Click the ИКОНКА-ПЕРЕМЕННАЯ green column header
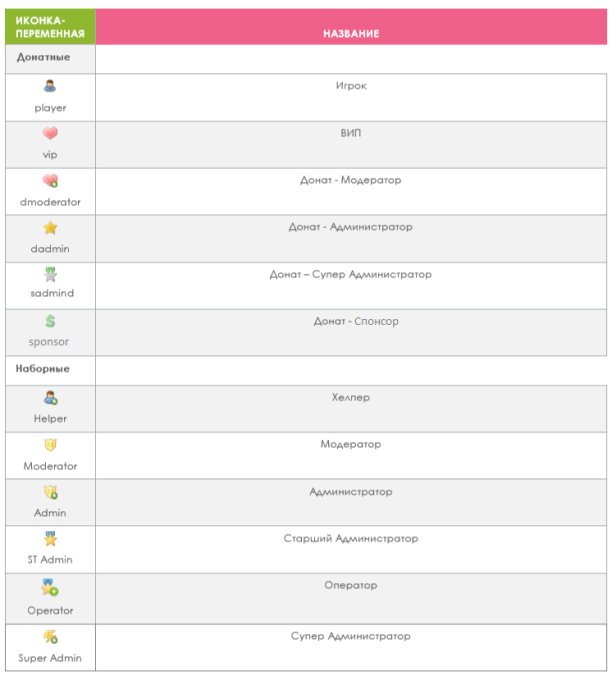 pyautogui.click(x=50, y=27)
